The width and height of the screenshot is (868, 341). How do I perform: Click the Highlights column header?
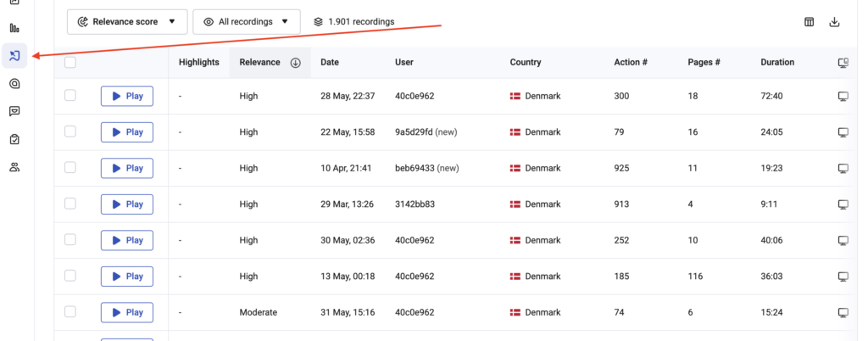click(198, 63)
